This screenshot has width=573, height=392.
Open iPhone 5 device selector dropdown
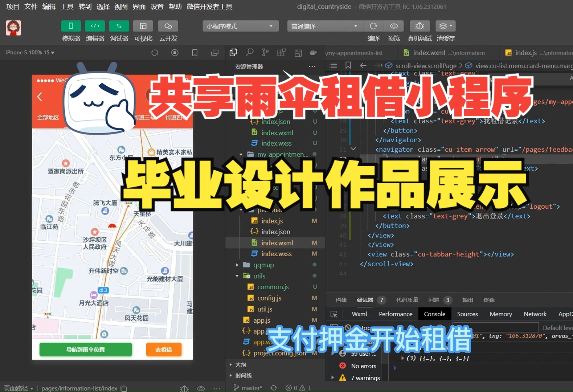[x=30, y=53]
